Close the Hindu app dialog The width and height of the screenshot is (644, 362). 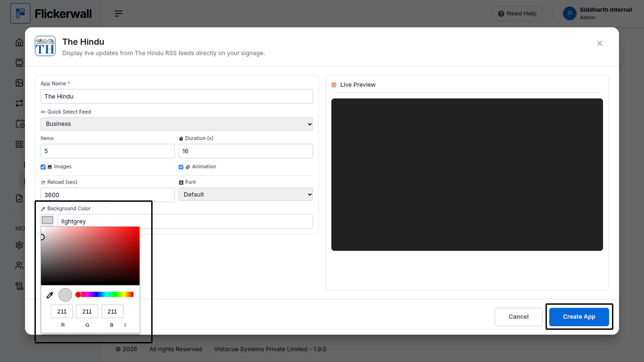coord(600,43)
